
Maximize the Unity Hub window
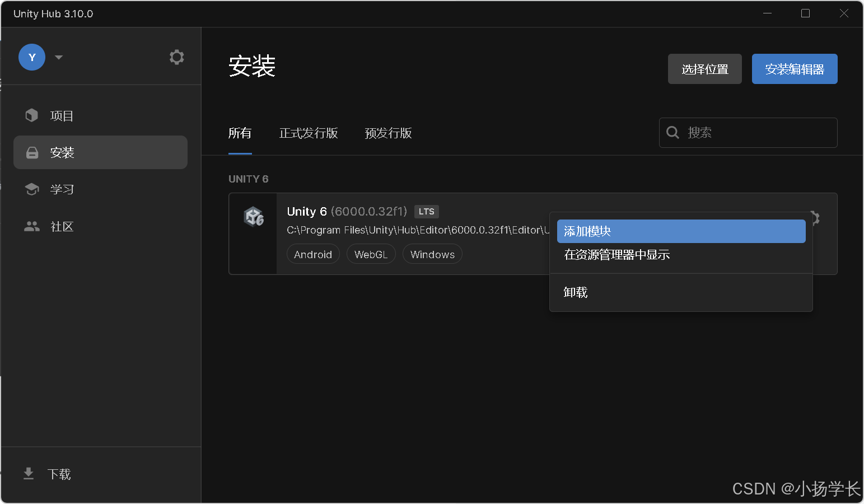tap(806, 13)
